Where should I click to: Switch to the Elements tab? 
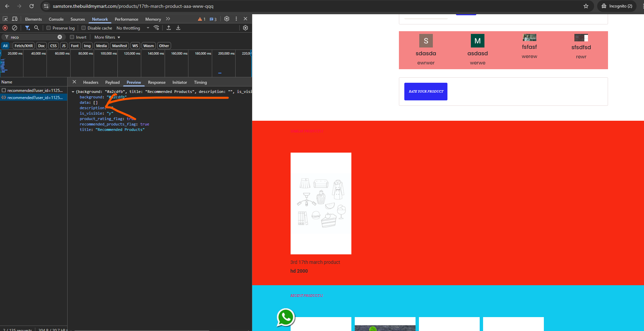pos(34,19)
